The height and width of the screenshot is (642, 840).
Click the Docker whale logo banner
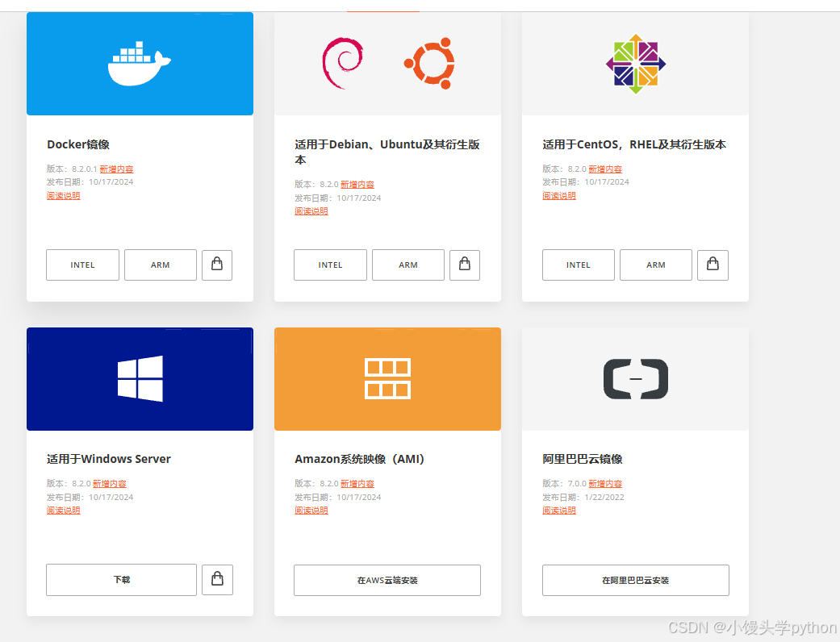(x=140, y=64)
